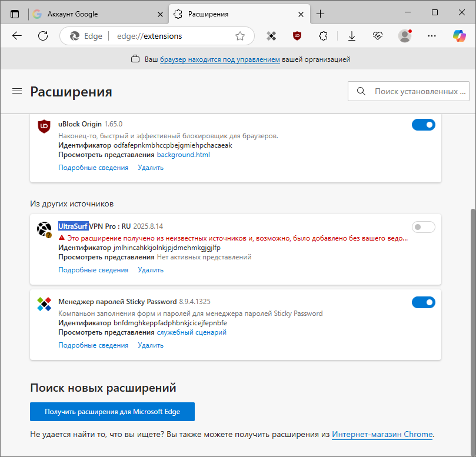Open служебный сценарий view link
Viewport: 476px width, 457px height.
click(x=192, y=332)
